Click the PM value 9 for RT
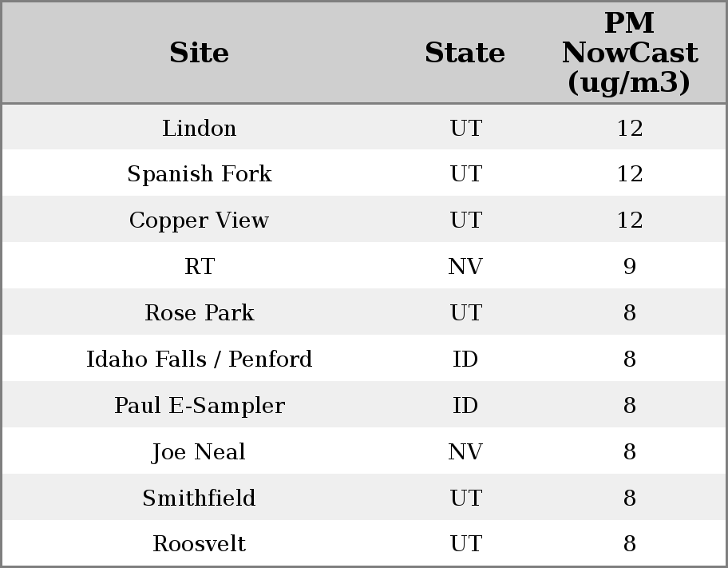Screen dimensions: 728x568 coord(629,267)
